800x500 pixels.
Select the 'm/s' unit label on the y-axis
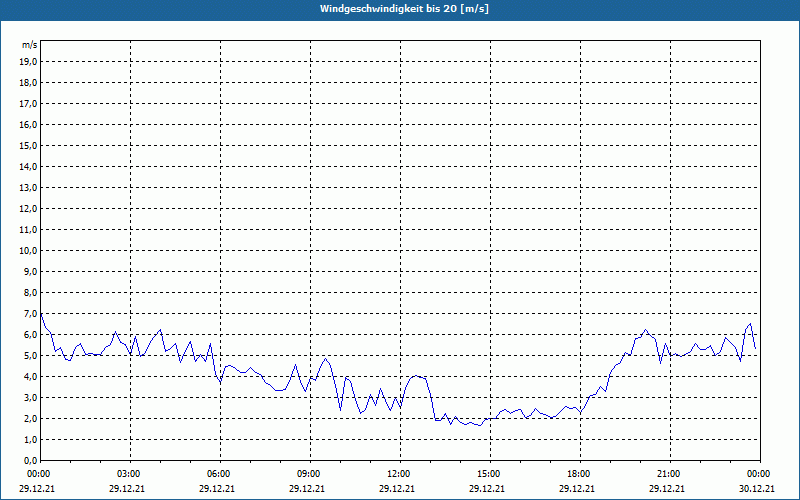30,45
